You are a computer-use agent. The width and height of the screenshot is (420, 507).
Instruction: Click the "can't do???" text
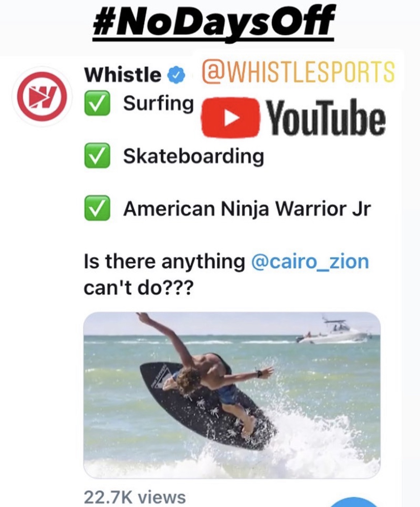point(139,287)
